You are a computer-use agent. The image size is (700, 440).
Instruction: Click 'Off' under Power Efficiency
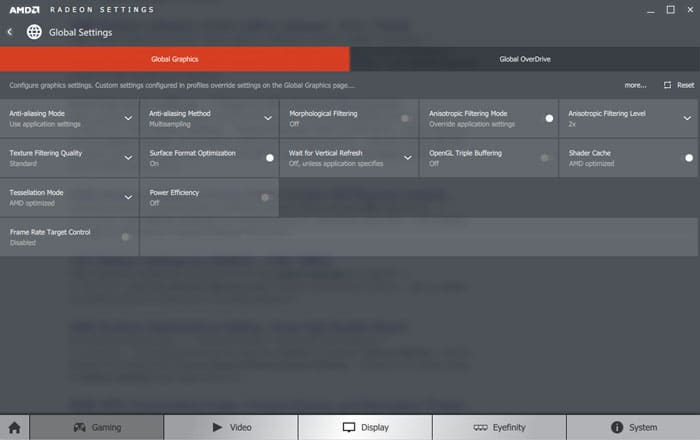point(154,203)
